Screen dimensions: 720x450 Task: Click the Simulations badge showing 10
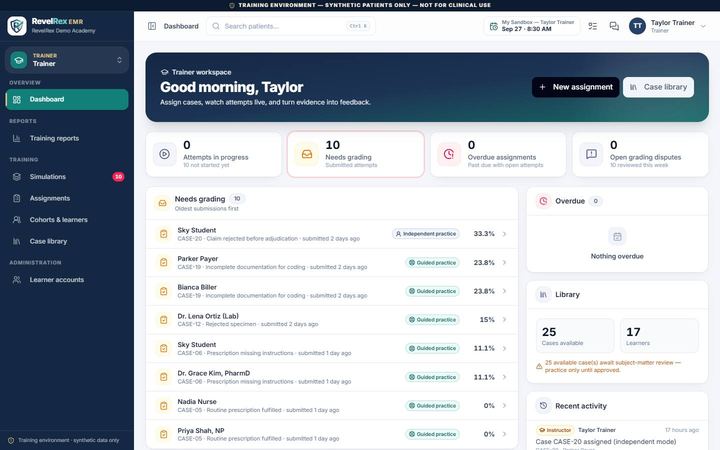(118, 177)
